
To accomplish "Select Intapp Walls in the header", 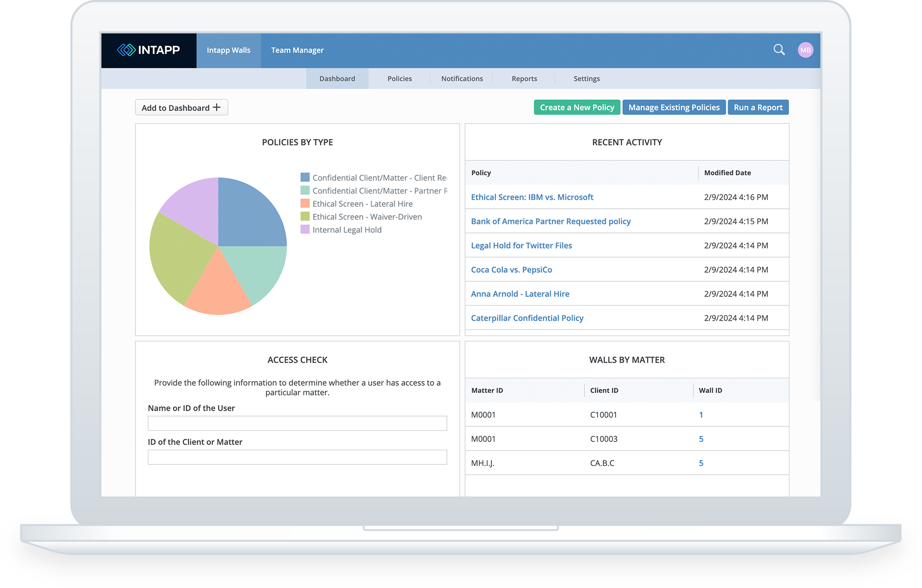I will pos(228,50).
